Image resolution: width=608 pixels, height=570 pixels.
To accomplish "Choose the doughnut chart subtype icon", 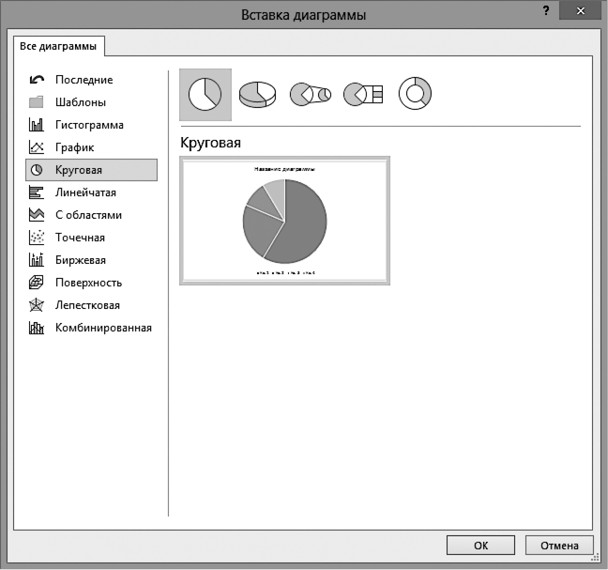I will tap(415, 94).
